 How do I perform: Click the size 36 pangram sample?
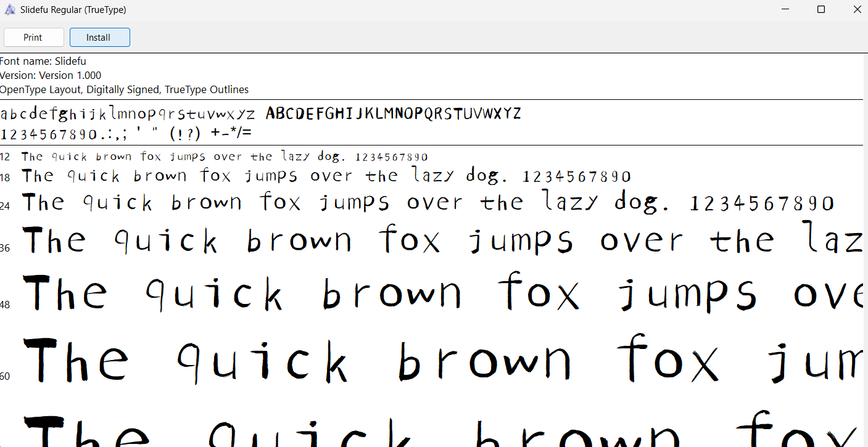click(x=432, y=240)
